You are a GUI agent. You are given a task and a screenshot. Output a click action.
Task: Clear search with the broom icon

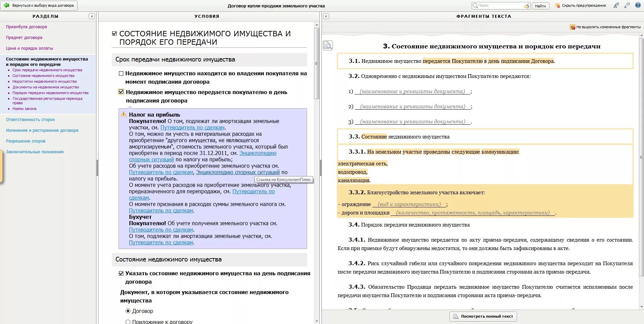(526, 6)
